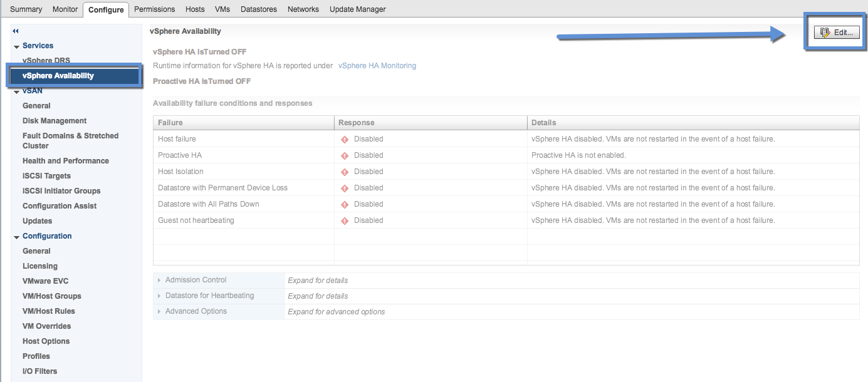Select the Proactive HA row text

(180, 155)
